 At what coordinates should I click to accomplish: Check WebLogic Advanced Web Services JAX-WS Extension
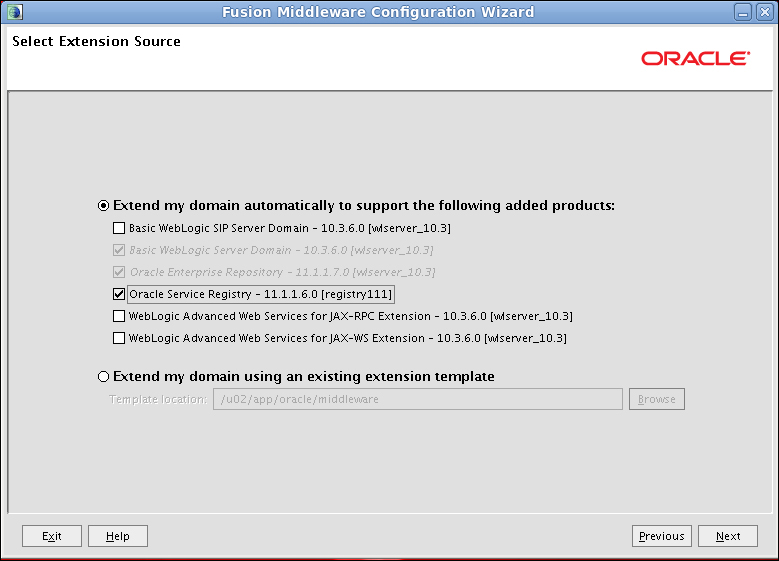(119, 338)
